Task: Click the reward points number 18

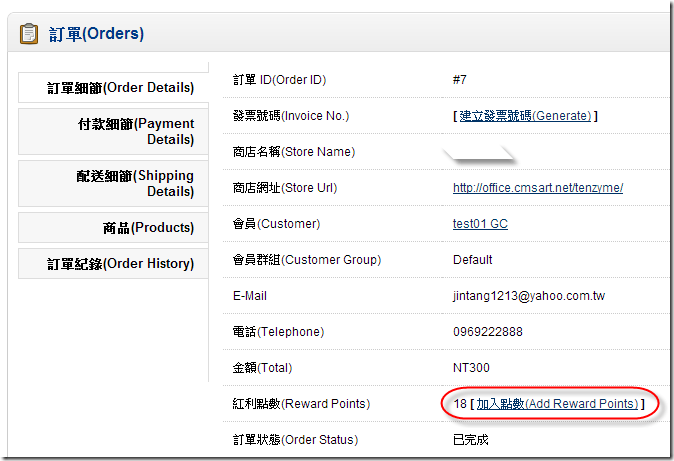Action: [460, 404]
